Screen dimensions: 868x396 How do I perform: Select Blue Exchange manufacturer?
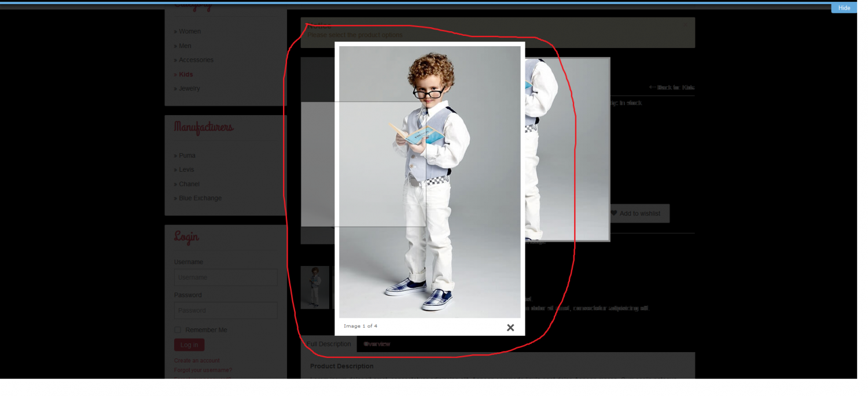[x=200, y=198]
